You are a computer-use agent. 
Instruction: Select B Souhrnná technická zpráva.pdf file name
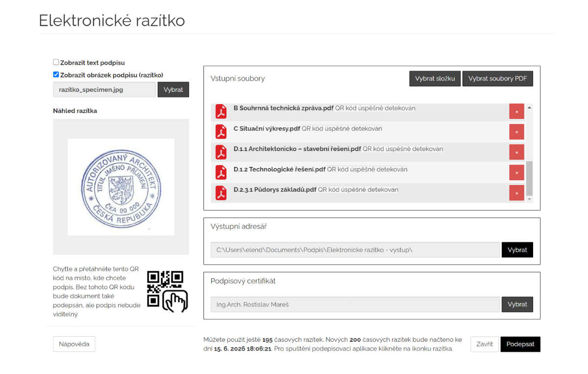point(285,108)
